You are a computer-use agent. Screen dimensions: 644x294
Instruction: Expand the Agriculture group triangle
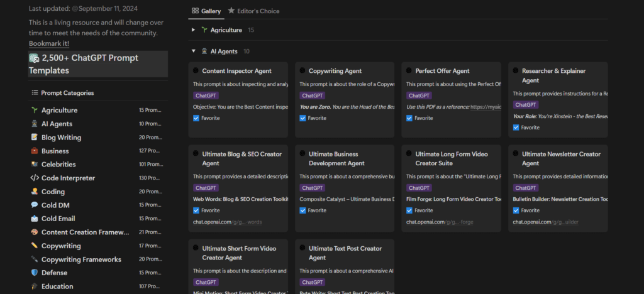(x=193, y=30)
